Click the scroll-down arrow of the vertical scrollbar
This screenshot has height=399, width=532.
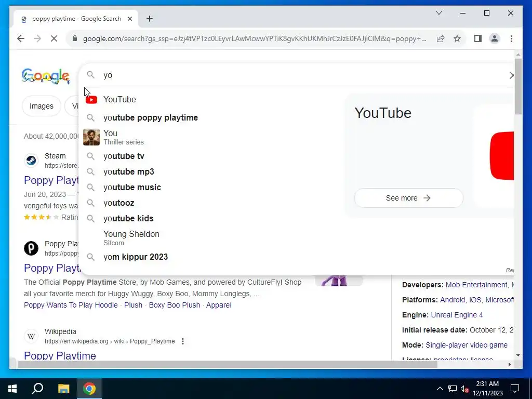[518, 355]
